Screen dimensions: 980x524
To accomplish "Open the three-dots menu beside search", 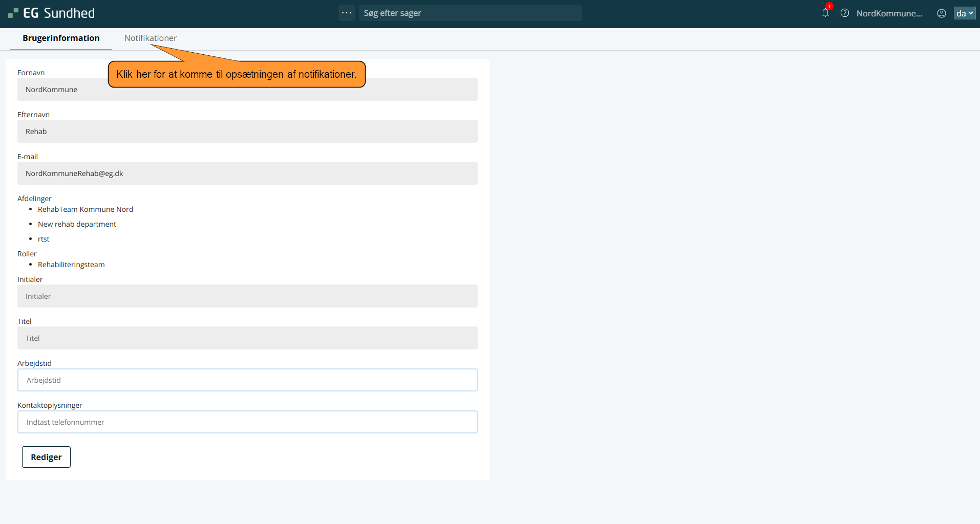I will tap(347, 13).
